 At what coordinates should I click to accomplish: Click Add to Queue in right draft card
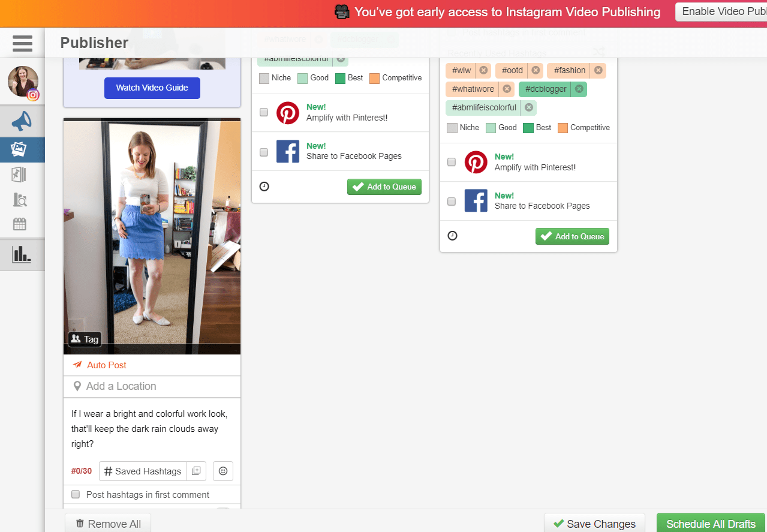(572, 236)
